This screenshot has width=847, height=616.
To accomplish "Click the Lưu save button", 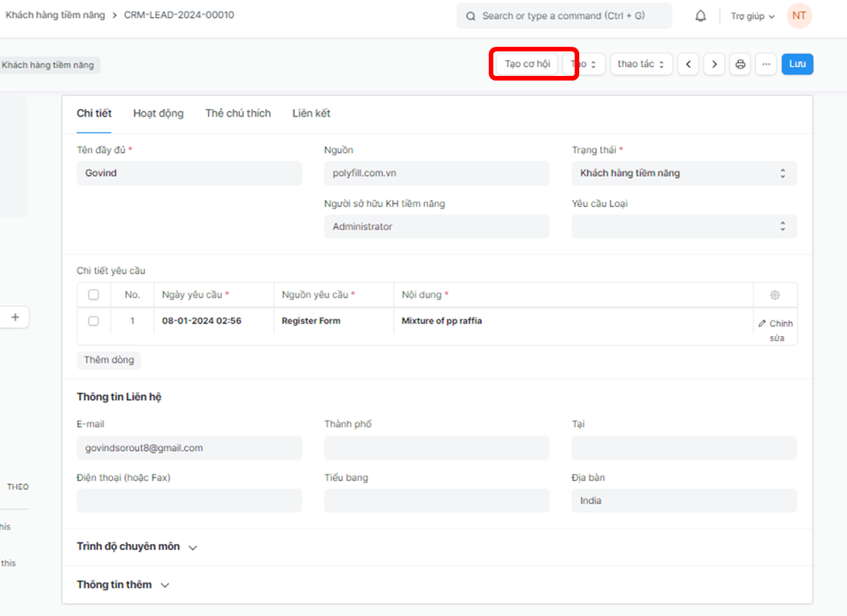I will [797, 64].
